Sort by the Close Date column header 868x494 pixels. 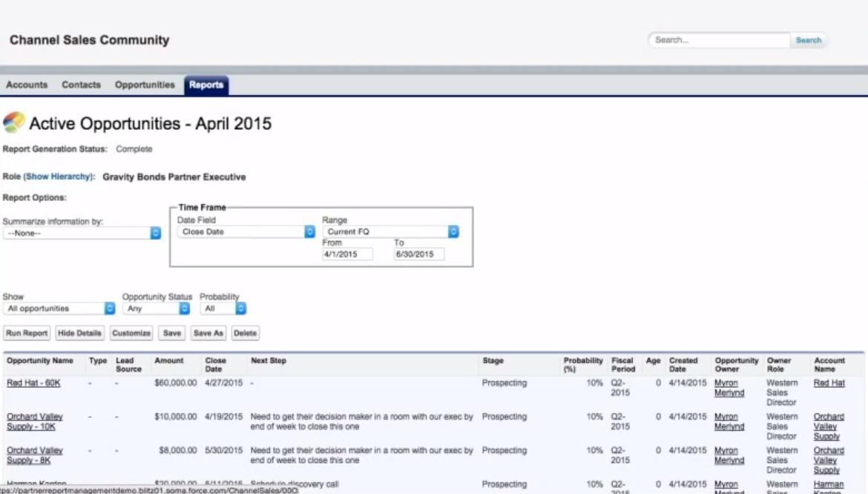[x=215, y=364]
